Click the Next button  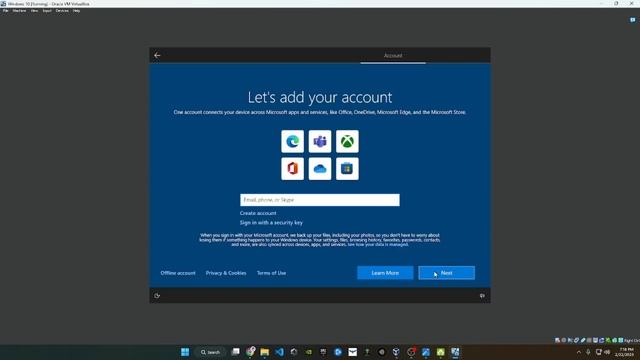[446, 273]
